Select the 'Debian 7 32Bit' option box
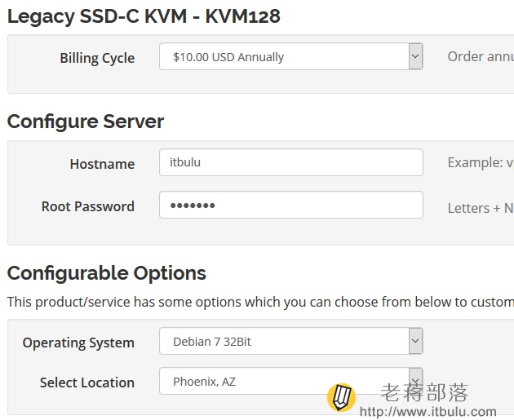 tap(284, 342)
